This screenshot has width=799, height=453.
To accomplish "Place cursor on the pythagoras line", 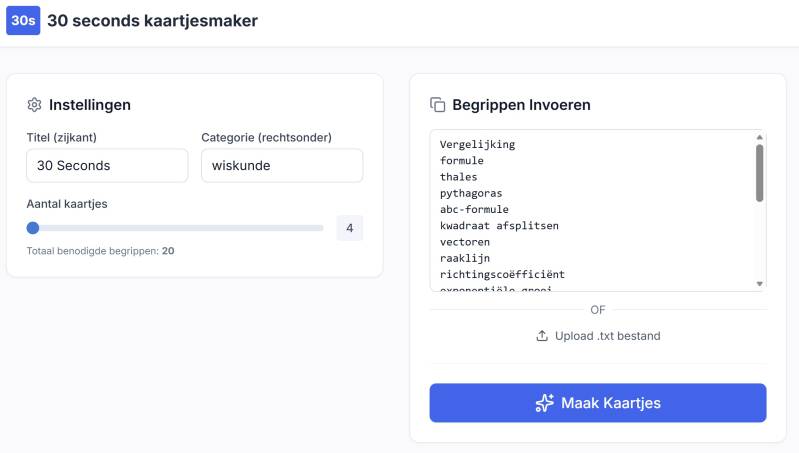I will (x=471, y=193).
